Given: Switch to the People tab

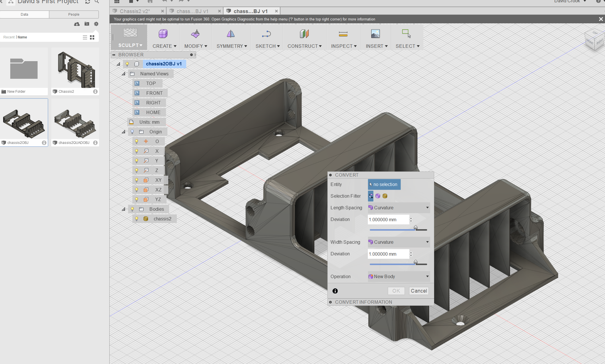Looking at the screenshot, I should pyautogui.click(x=73, y=14).
